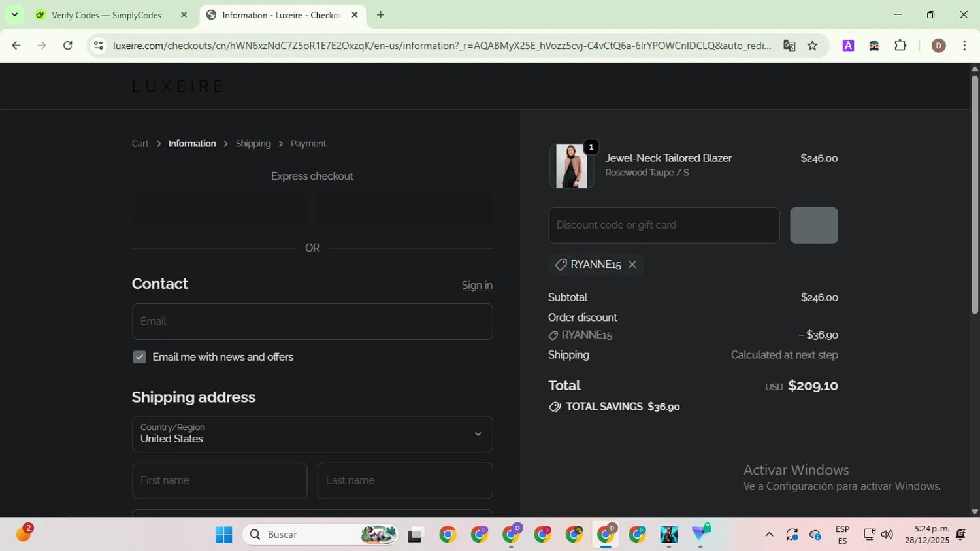Click the TOTAL SAVINGS $36.90 text

click(623, 407)
